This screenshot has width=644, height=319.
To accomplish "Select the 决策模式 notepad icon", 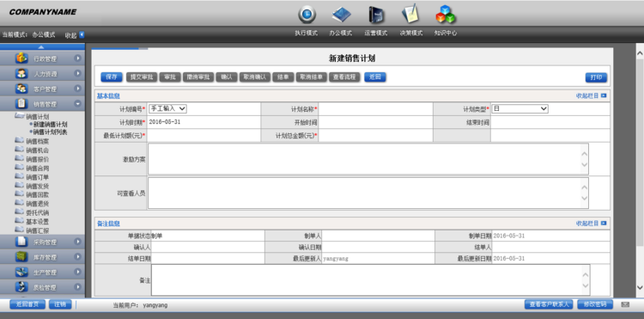I will click(410, 14).
